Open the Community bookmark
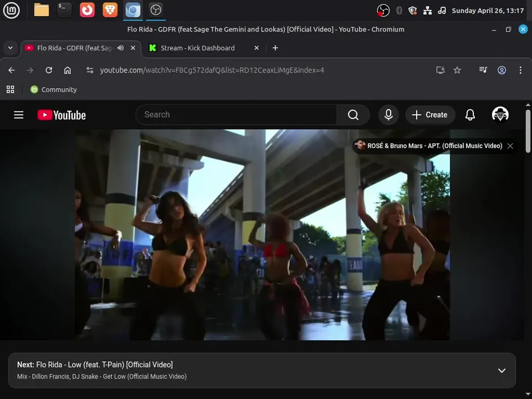Image resolution: width=532 pixels, height=399 pixels. click(54, 90)
